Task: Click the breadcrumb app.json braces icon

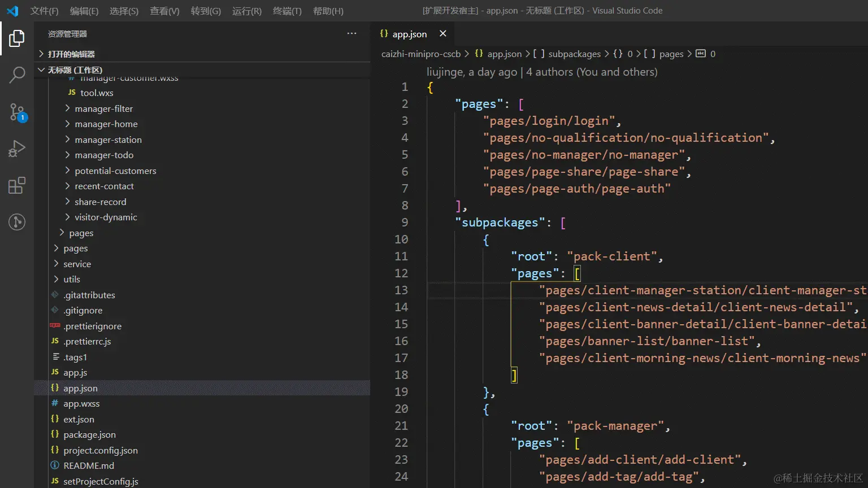Action: [479, 54]
